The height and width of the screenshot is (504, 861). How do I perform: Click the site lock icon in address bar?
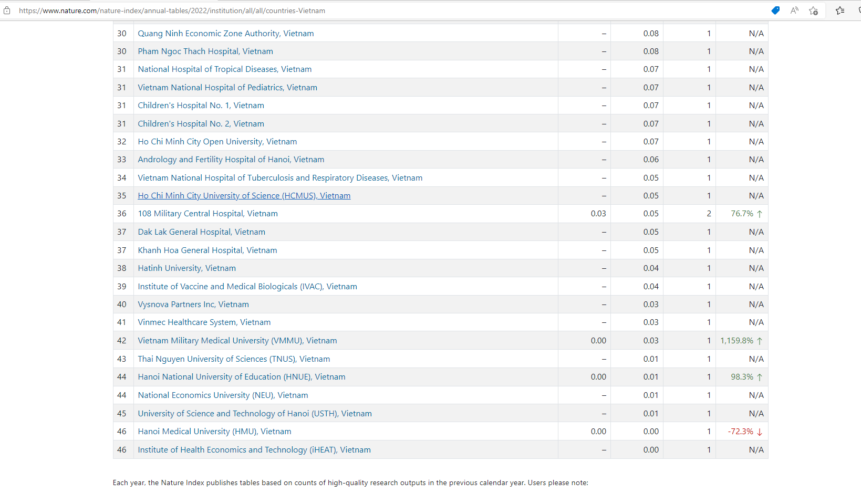(x=7, y=10)
